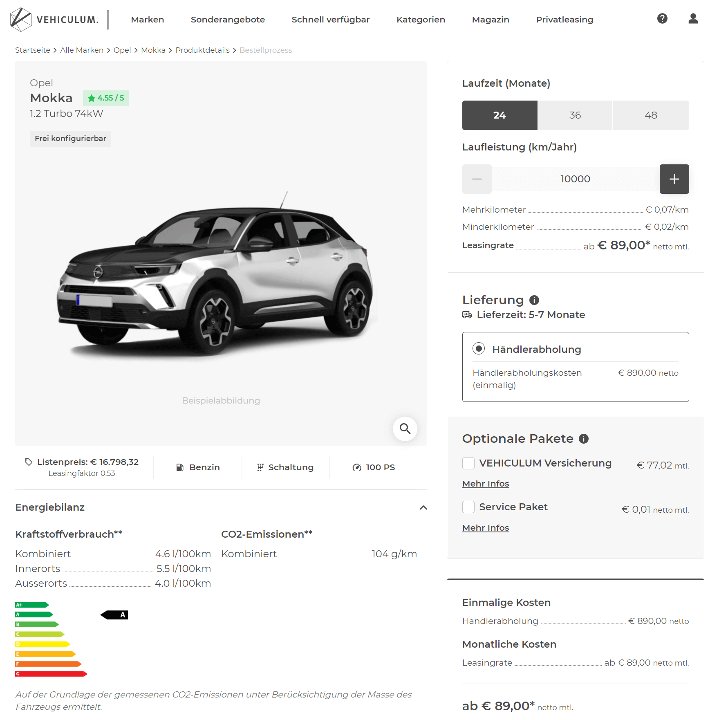Image resolution: width=728 pixels, height=720 pixels.
Task: Open the Sonderangebote menu
Action: (x=228, y=20)
